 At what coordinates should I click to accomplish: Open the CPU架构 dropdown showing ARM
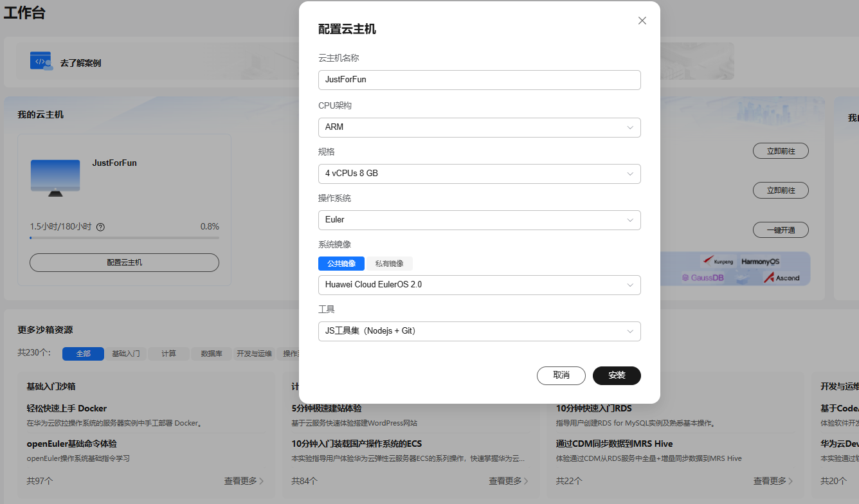tap(480, 127)
